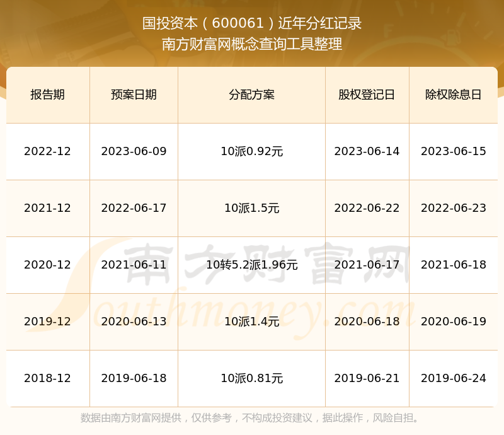Click the record date 2019-06-21
The height and width of the screenshot is (435, 504).
click(x=367, y=378)
